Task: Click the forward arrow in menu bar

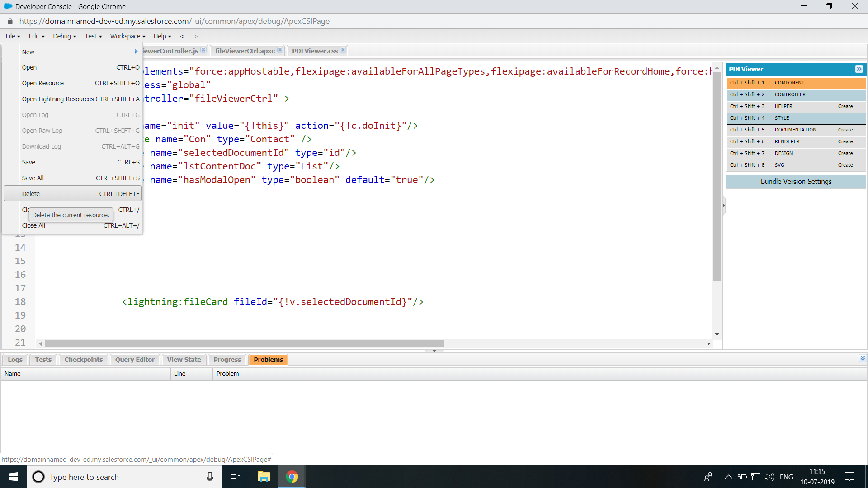Action: click(196, 36)
